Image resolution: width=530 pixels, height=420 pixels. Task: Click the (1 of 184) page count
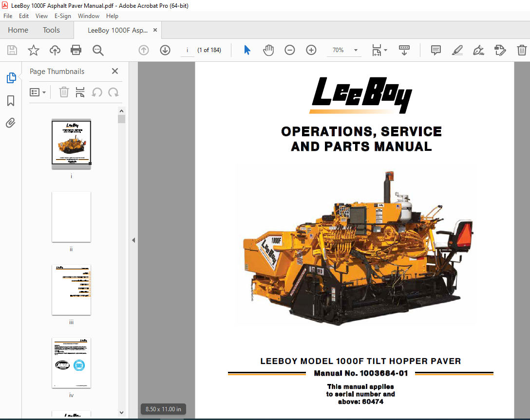[x=209, y=50]
